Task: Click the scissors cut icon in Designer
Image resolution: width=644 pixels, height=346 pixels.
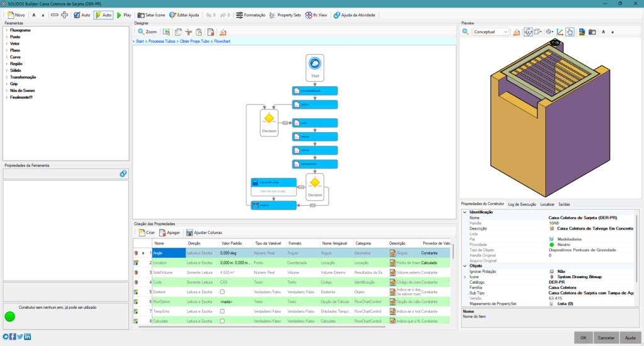Action: coord(188,31)
